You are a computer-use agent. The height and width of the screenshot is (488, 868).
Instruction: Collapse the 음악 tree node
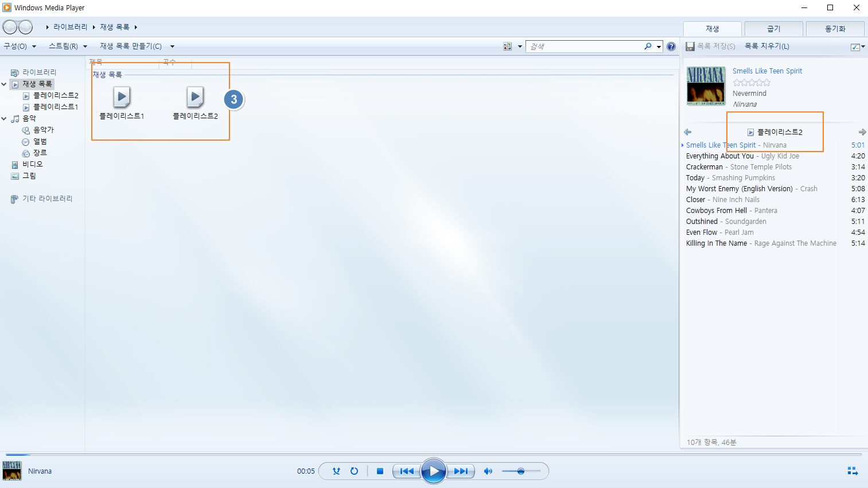pyautogui.click(x=4, y=118)
